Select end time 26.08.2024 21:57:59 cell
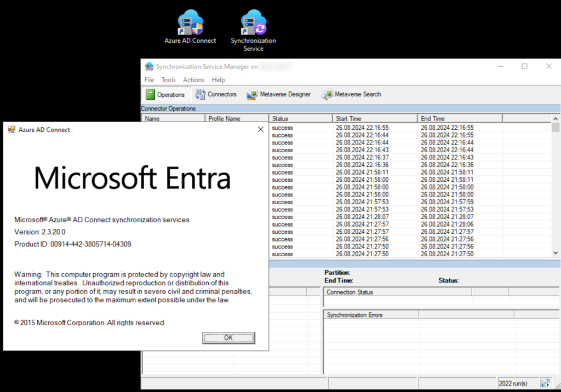Viewport: 561px width, 392px height. coord(447,202)
